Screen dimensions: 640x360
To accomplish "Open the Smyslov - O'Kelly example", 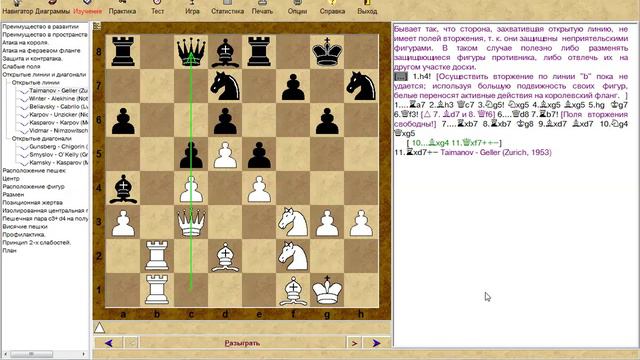I will pyautogui.click(x=58, y=155).
